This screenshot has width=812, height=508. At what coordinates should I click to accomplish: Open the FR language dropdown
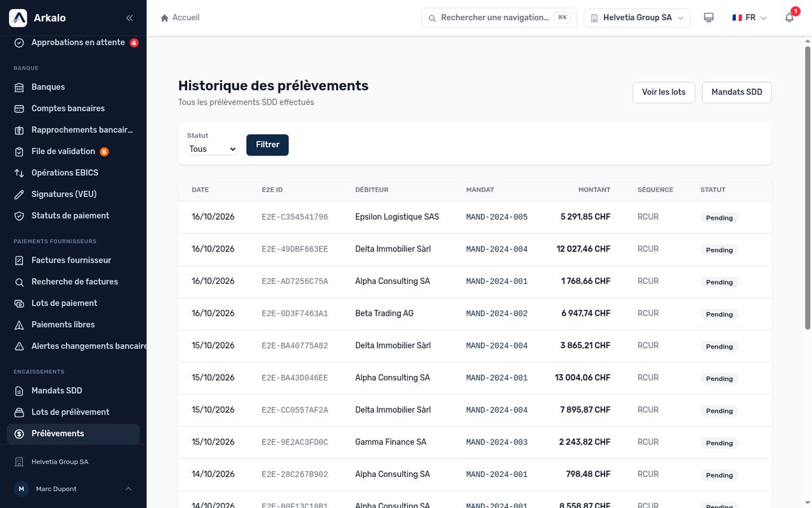749,18
